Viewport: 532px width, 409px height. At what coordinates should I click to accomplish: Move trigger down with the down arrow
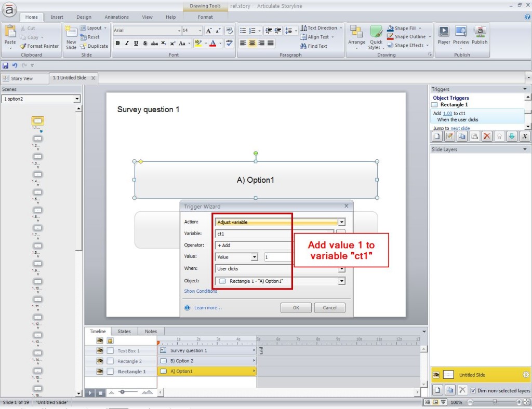coord(512,136)
